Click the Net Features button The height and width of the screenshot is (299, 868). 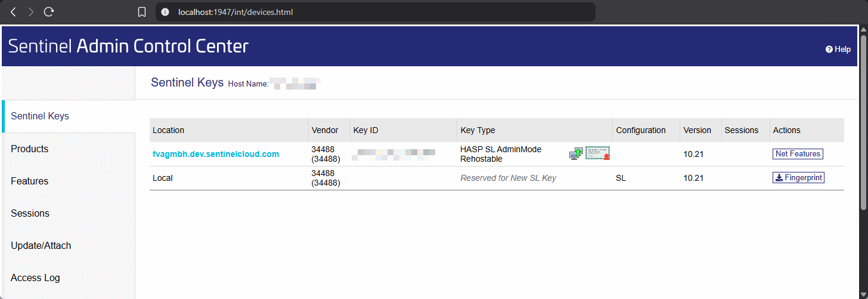tap(798, 154)
